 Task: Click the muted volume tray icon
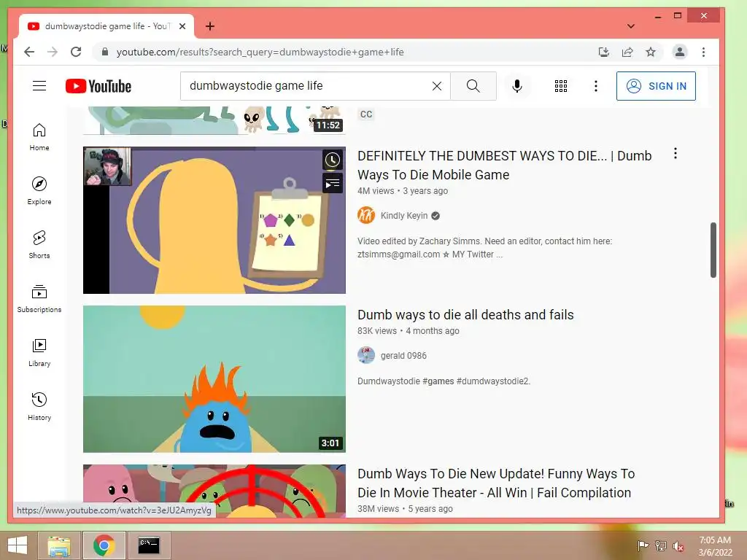point(678,545)
